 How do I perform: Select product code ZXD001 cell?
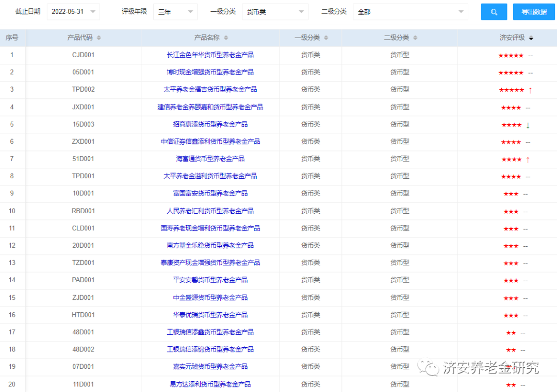[84, 142]
